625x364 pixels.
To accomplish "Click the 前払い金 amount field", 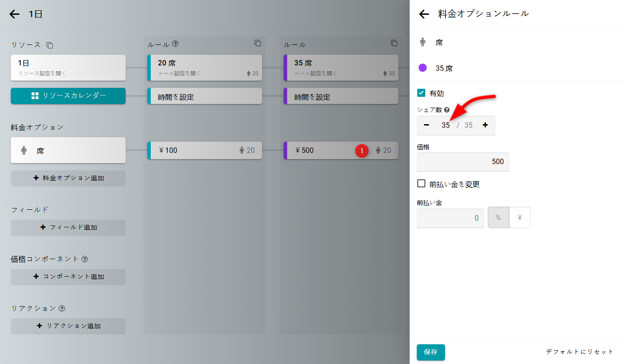I will coord(450,218).
